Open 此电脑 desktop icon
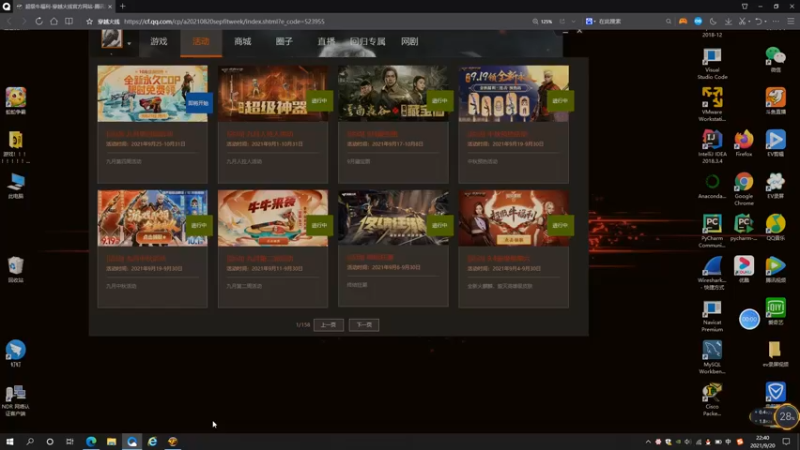800x450 pixels. 16,185
